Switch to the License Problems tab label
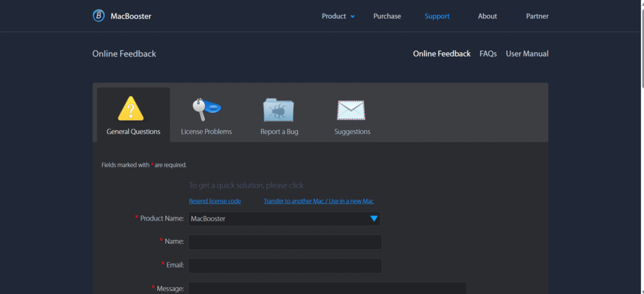The height and width of the screenshot is (294, 644). coord(206,132)
